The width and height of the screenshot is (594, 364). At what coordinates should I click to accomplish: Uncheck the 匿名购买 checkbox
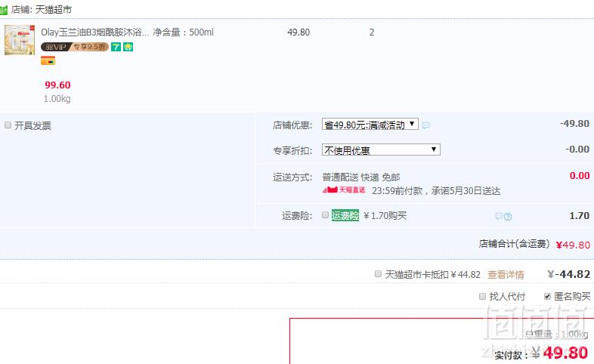547,296
